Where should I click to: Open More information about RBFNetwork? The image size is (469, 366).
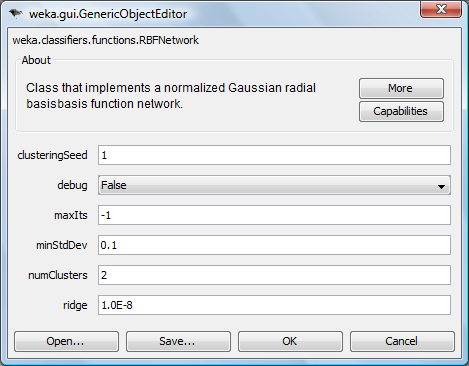(401, 88)
